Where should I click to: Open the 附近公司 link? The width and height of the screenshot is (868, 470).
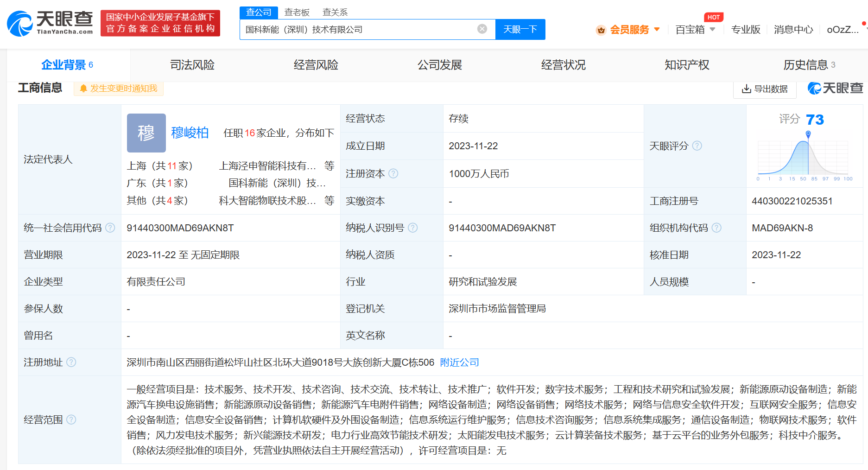click(459, 362)
